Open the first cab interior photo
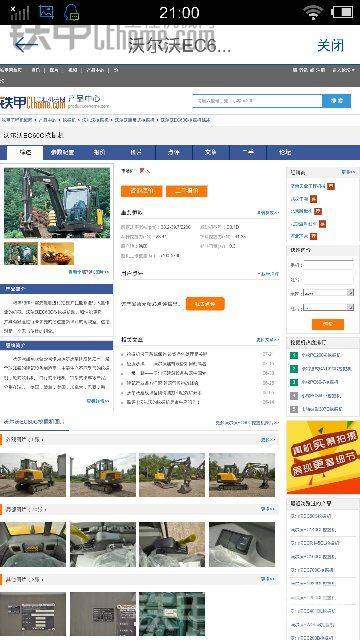The width and height of the screenshot is (360, 640). [x=33, y=544]
